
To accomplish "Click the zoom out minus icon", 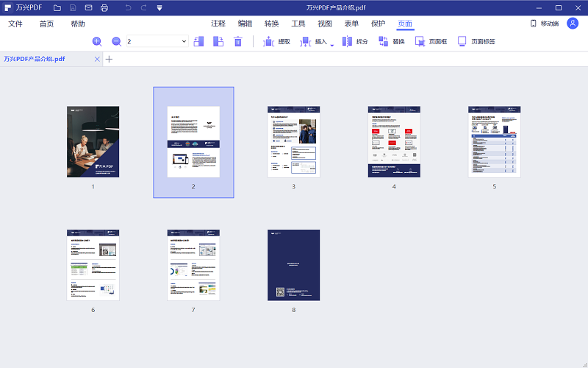I will 116,42.
